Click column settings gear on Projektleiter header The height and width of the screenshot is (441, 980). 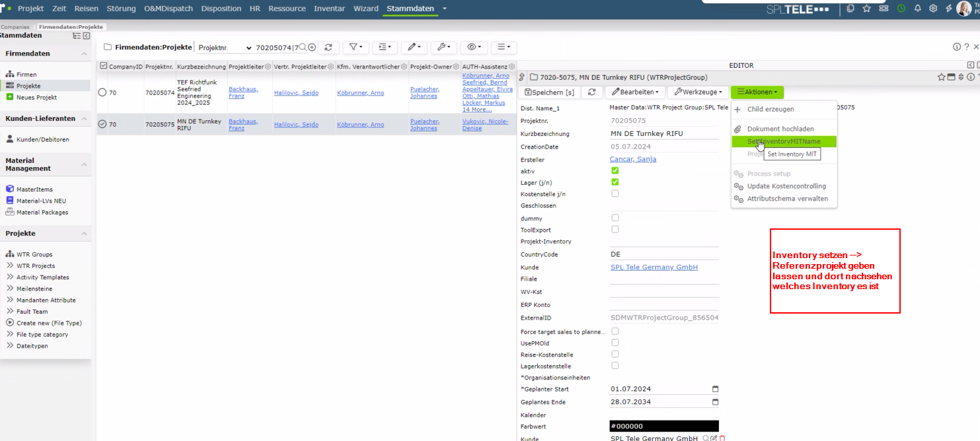(x=268, y=67)
